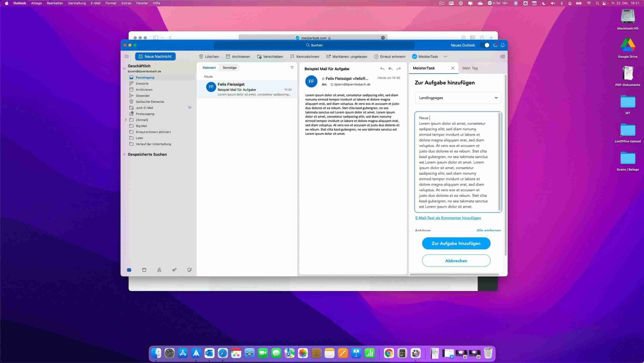Toggle the hamburger sidebar menu
644x363 pixels.
click(x=126, y=56)
